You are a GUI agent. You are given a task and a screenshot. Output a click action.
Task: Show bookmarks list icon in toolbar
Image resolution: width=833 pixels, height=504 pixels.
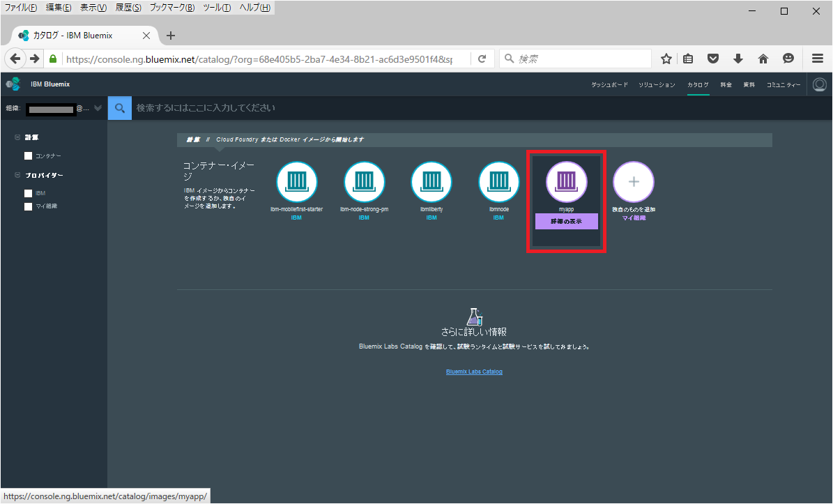pyautogui.click(x=688, y=59)
